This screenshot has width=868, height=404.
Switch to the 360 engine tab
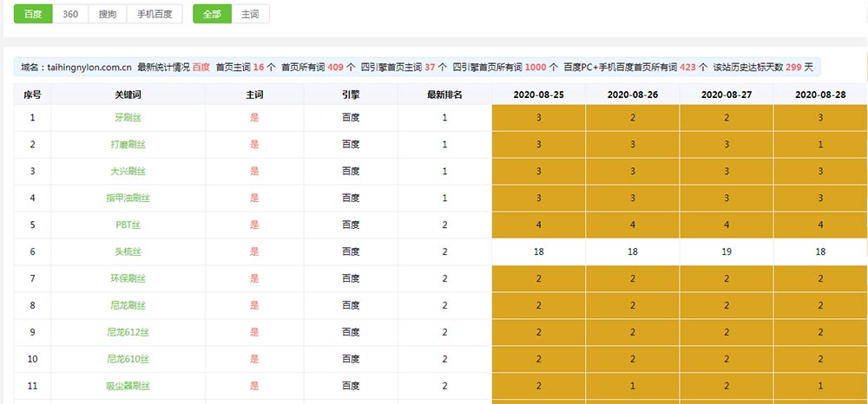tap(70, 15)
